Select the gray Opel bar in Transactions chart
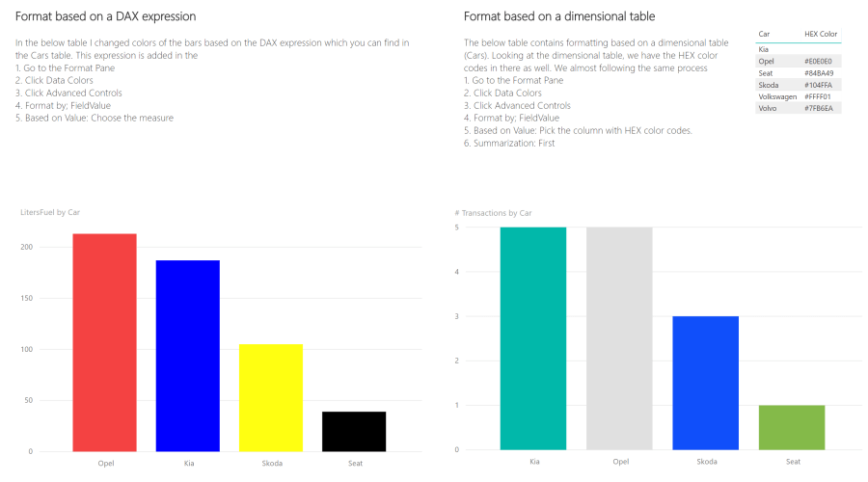 click(x=619, y=337)
